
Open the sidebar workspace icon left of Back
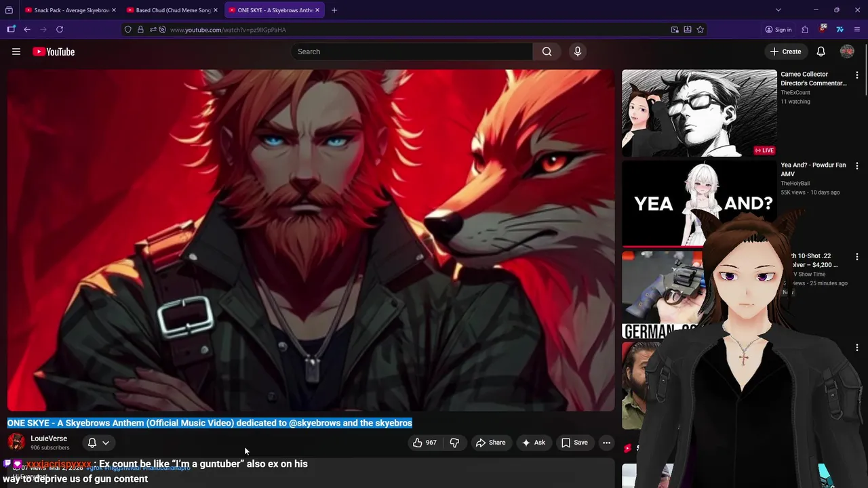pyautogui.click(x=11, y=29)
